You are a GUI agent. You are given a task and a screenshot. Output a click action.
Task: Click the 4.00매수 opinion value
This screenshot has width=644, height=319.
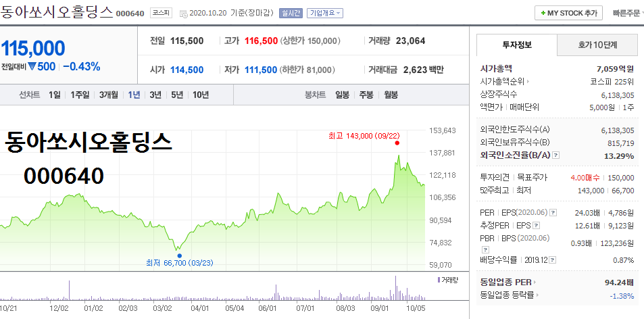[x=585, y=178]
